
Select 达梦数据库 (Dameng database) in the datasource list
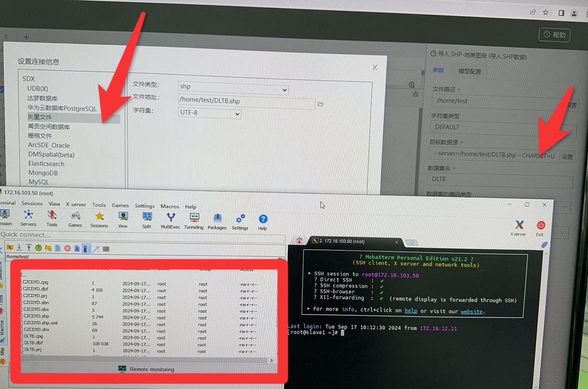pyautogui.click(x=42, y=98)
